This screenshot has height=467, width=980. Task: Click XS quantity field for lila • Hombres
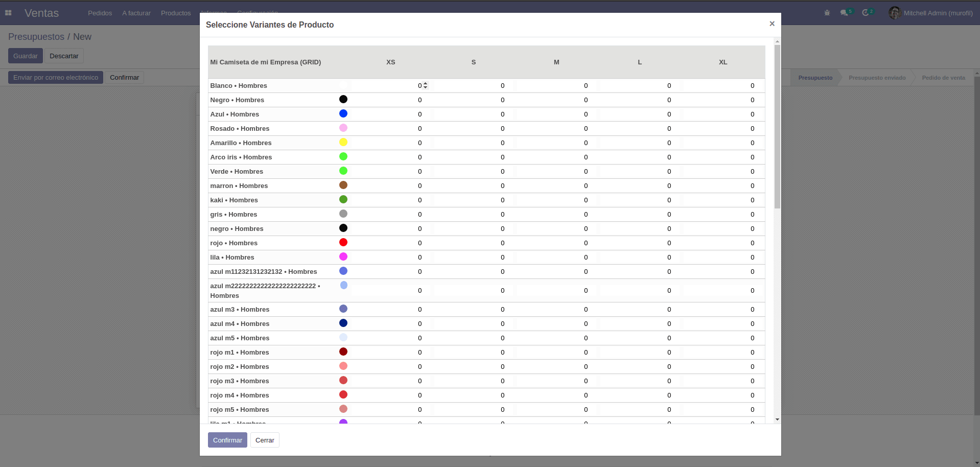(x=391, y=257)
